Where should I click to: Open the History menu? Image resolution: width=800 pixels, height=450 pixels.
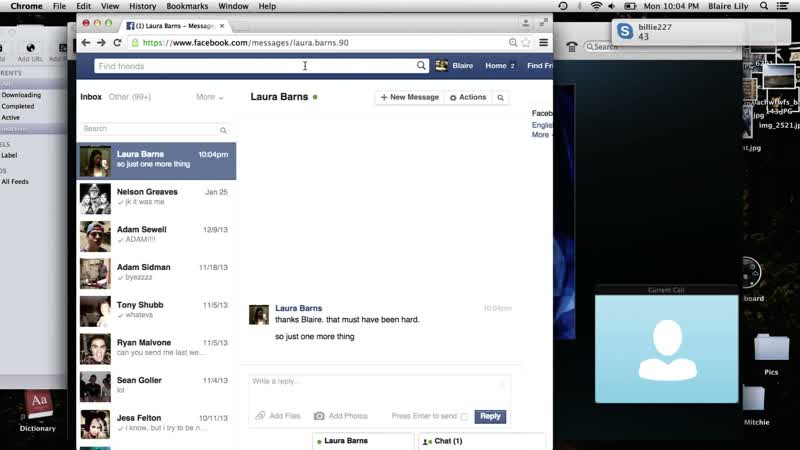142,6
